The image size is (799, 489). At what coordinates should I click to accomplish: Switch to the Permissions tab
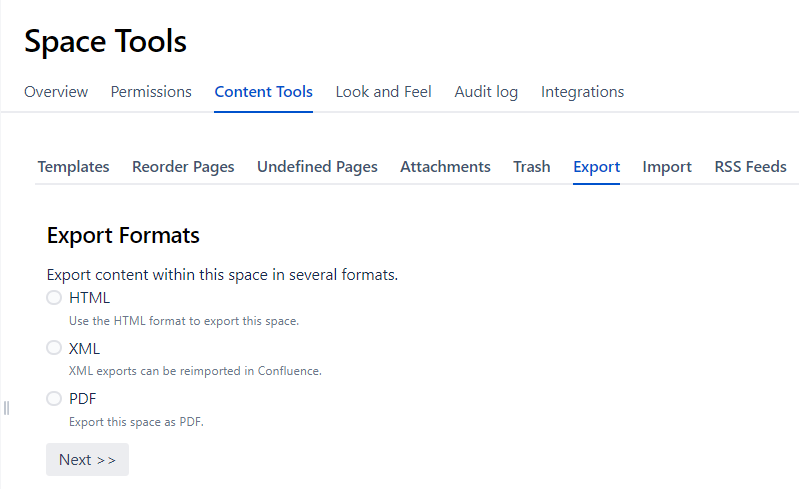(x=151, y=92)
